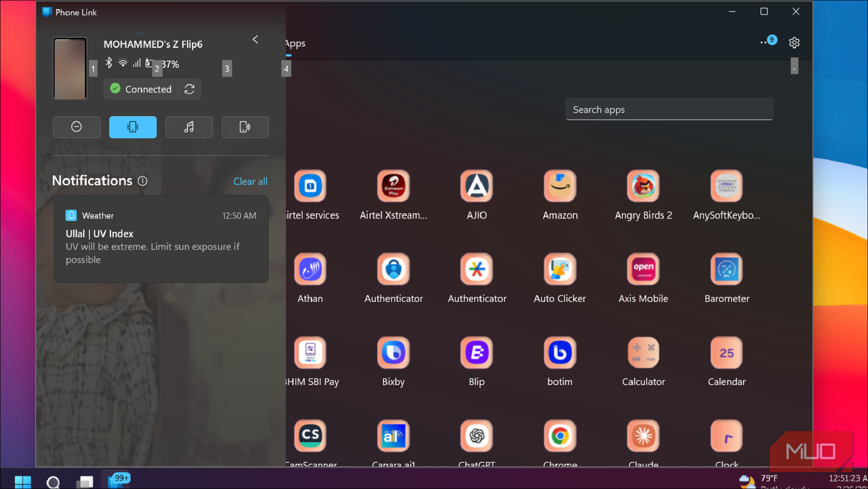This screenshot has height=489, width=868.
Task: Select the Apps tab
Action: (295, 43)
